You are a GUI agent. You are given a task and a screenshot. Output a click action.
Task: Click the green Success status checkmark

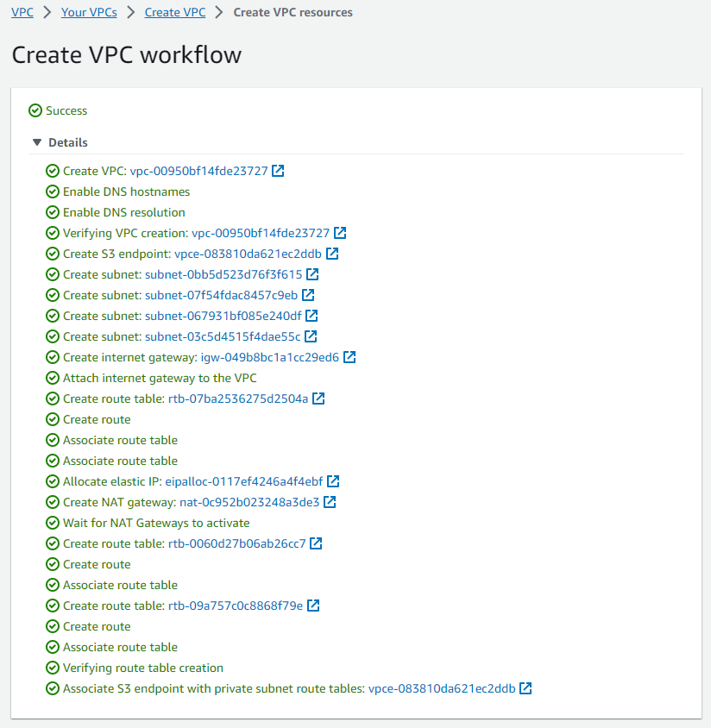(35, 110)
